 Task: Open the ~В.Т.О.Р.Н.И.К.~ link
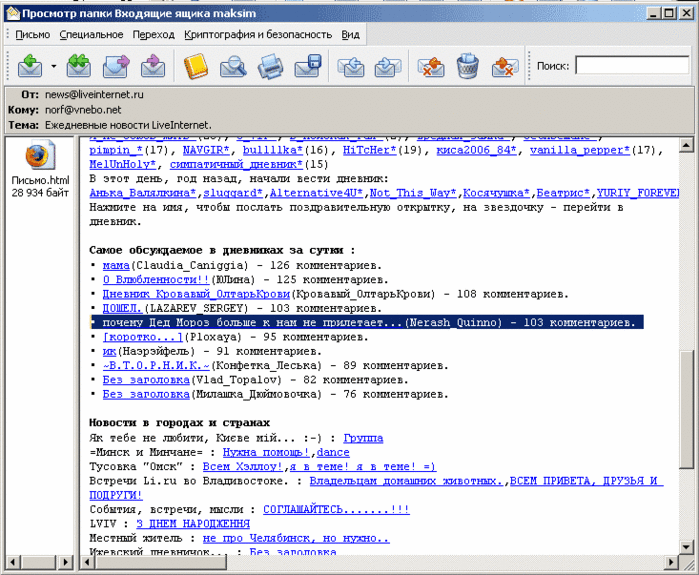click(156, 366)
